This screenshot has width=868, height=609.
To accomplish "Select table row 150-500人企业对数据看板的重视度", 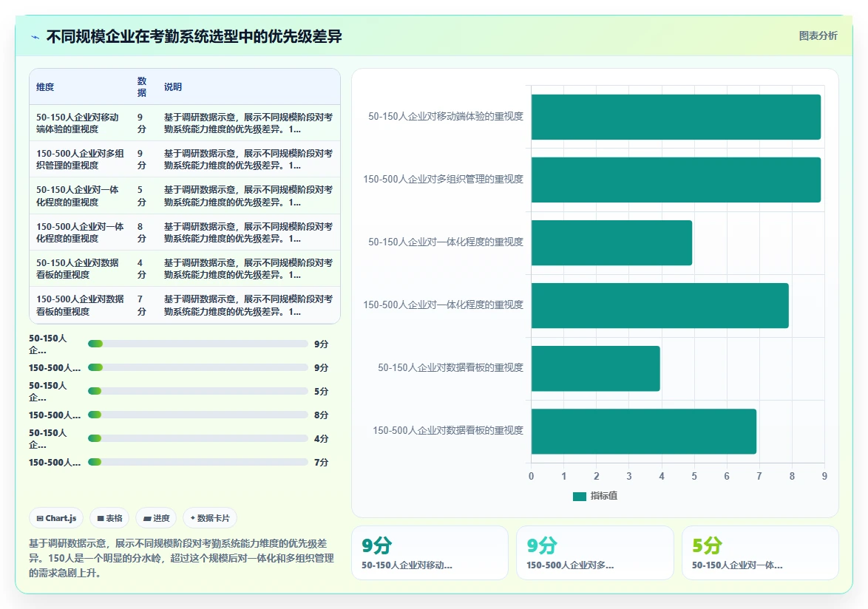I will (185, 304).
